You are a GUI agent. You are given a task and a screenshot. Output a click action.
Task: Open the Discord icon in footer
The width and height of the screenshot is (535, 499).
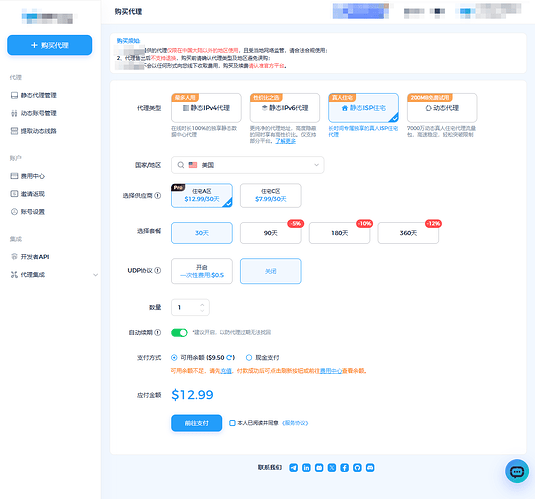click(x=370, y=468)
